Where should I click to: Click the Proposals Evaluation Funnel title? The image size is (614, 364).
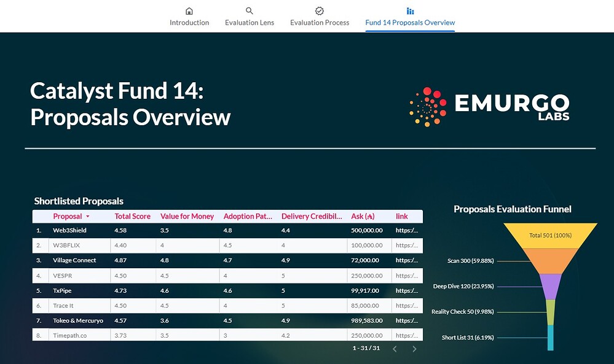[x=512, y=209]
